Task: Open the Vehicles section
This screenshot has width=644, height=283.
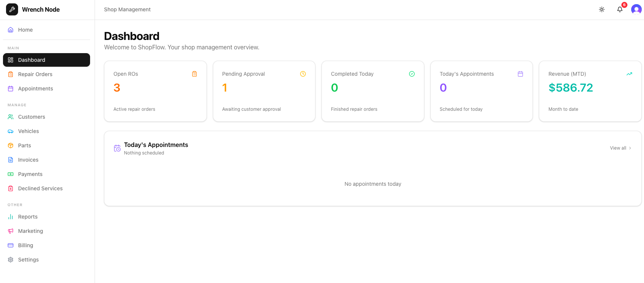Action: coord(28,131)
